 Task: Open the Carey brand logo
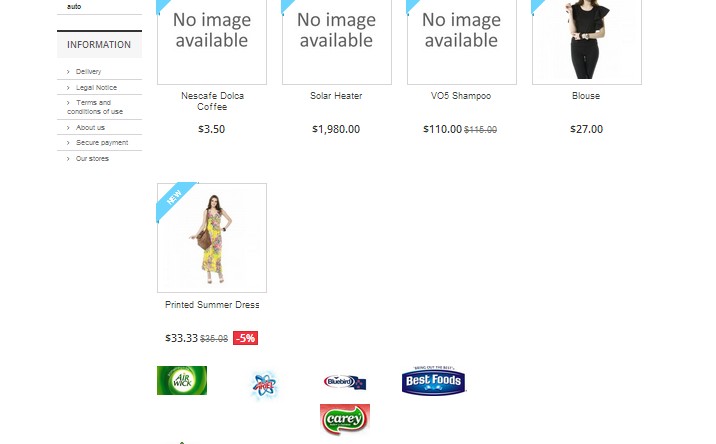pyautogui.click(x=345, y=419)
